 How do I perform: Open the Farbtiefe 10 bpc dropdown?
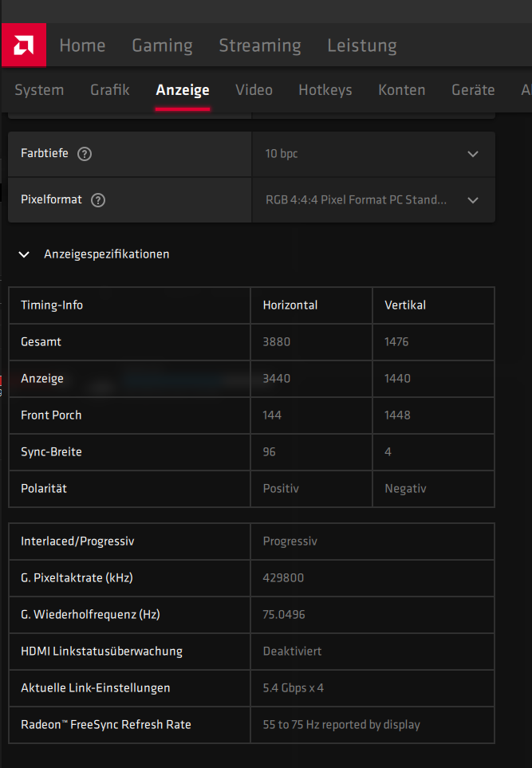coord(373,154)
